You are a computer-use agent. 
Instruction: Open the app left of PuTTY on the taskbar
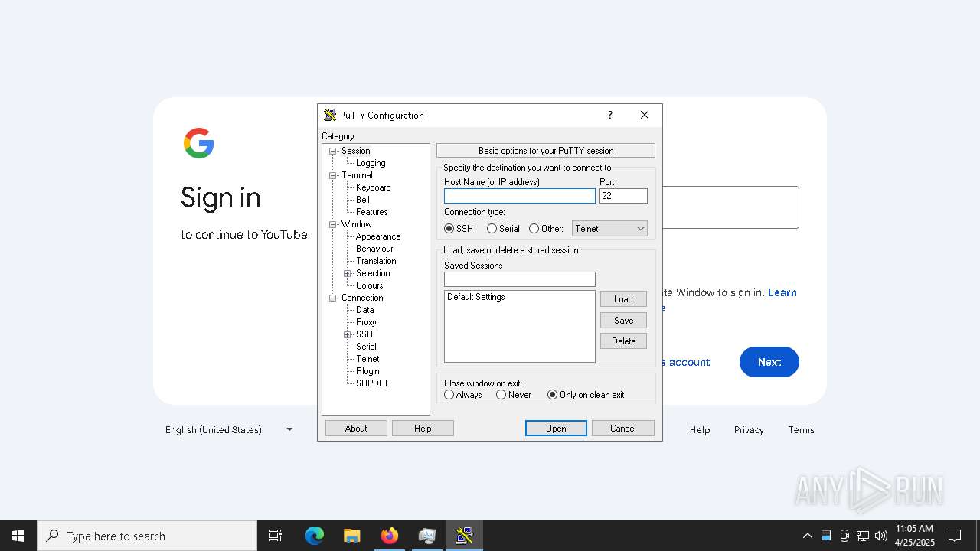[426, 536]
